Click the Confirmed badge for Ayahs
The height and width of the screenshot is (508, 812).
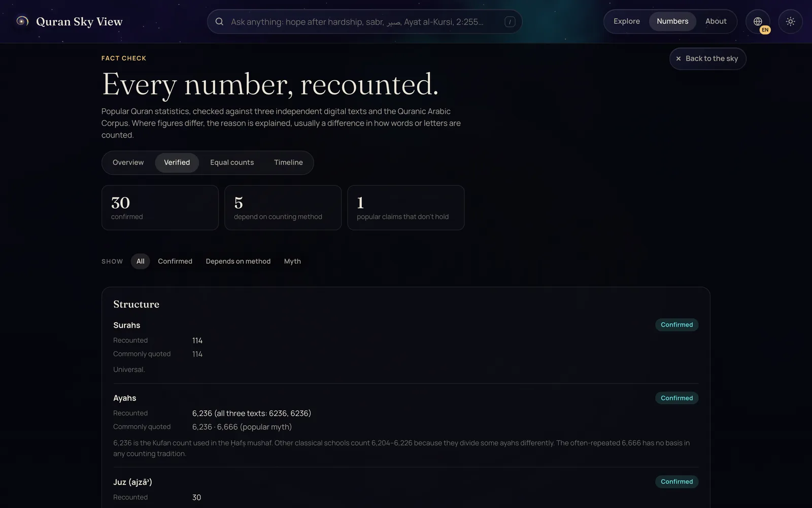676,398
